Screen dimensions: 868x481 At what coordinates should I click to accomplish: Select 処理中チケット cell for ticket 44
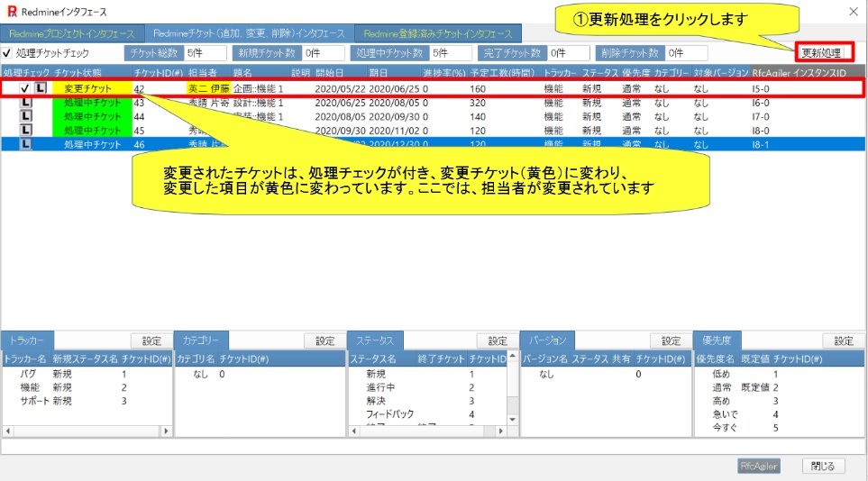click(92, 116)
